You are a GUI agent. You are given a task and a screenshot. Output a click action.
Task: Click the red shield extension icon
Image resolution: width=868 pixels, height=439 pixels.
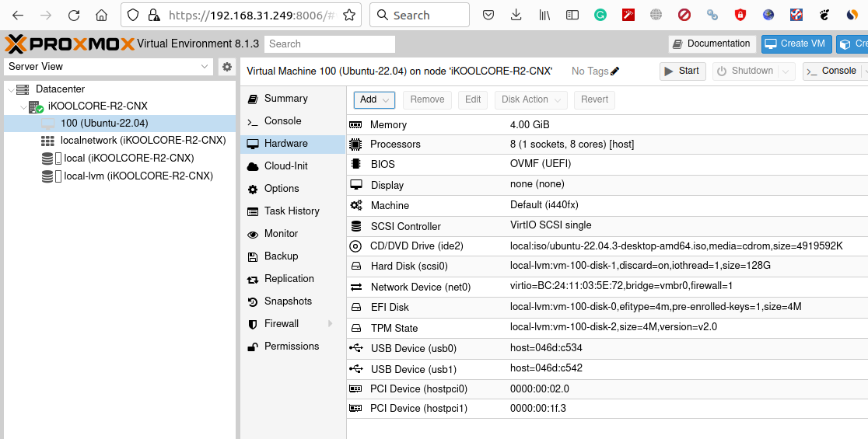(740, 16)
